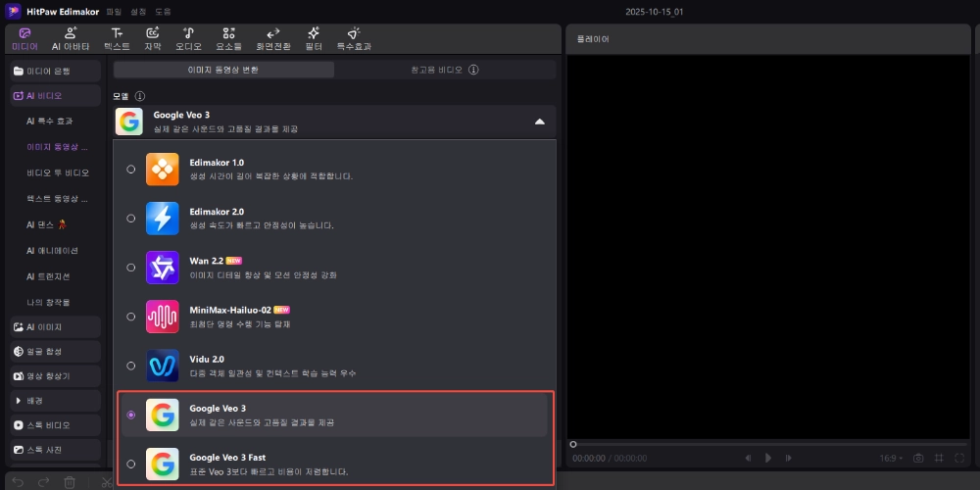Open the AI 이미지 sidebar section

pyautogui.click(x=55, y=326)
